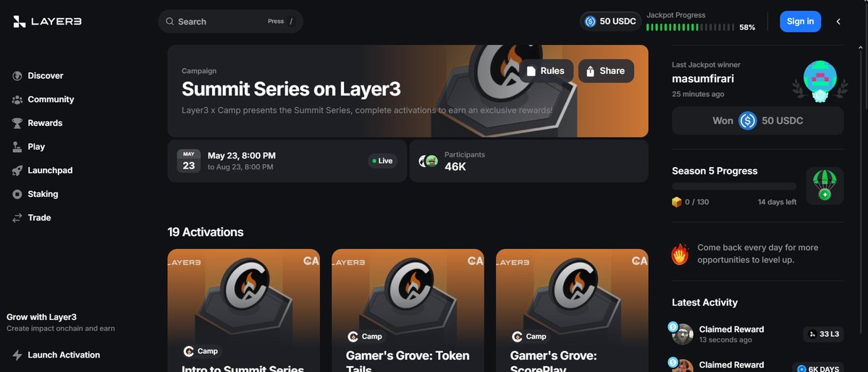Viewport: 868px width, 372px height.
Task: Click the blue Sign in button
Action: tap(801, 22)
